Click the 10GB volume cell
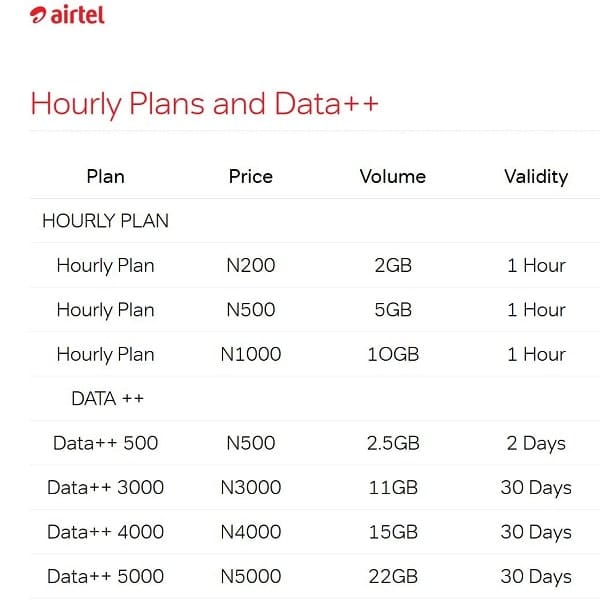 click(393, 354)
